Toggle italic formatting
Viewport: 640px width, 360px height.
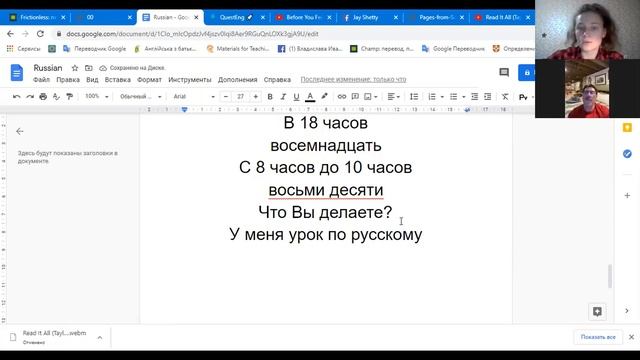point(283,97)
